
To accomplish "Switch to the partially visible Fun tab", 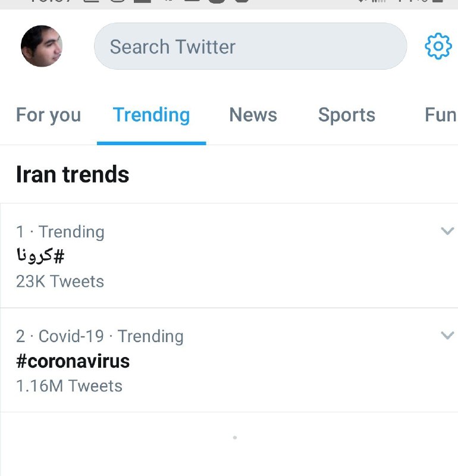I will click(x=440, y=115).
